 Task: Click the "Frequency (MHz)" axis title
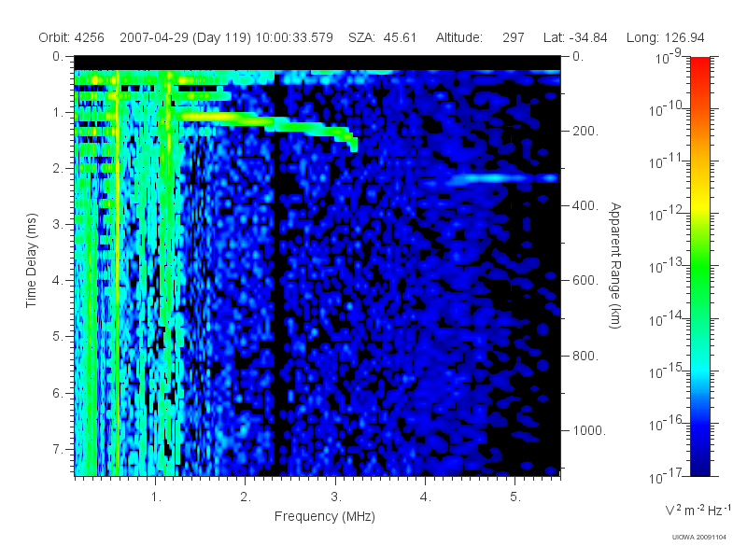[324, 517]
